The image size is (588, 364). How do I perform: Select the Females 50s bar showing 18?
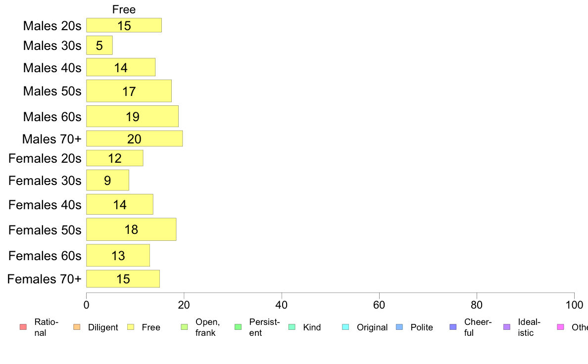(131, 229)
